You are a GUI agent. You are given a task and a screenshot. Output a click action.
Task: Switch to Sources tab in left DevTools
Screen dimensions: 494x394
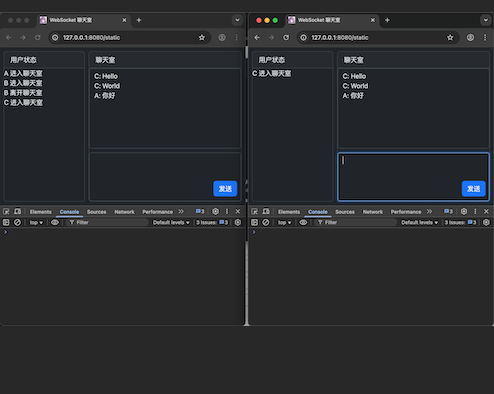pos(96,212)
